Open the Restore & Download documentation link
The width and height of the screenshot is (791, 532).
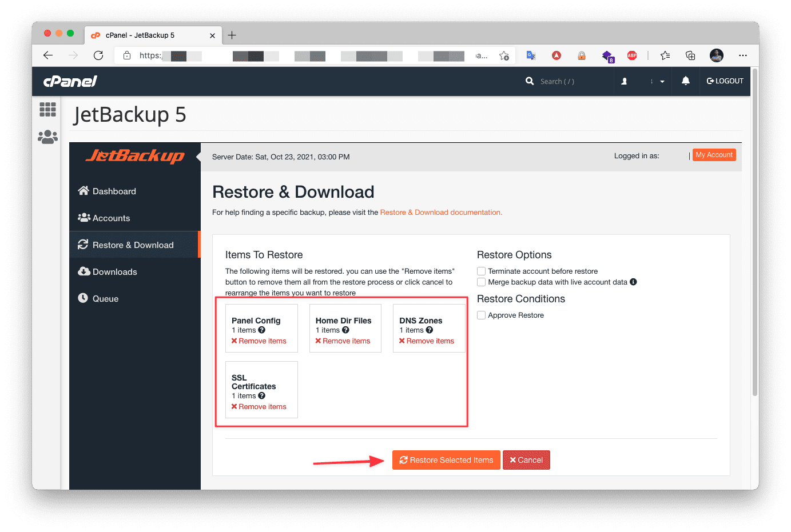click(x=440, y=212)
